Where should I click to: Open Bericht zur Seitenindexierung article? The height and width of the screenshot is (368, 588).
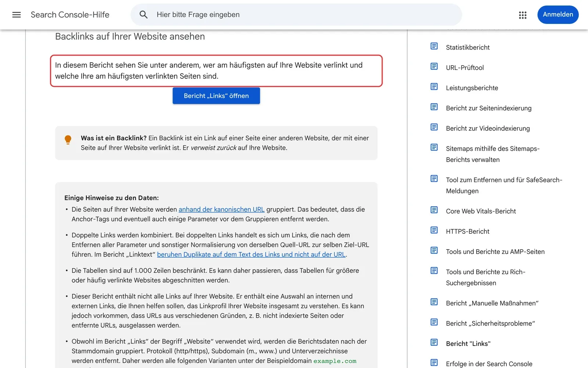pyautogui.click(x=489, y=108)
